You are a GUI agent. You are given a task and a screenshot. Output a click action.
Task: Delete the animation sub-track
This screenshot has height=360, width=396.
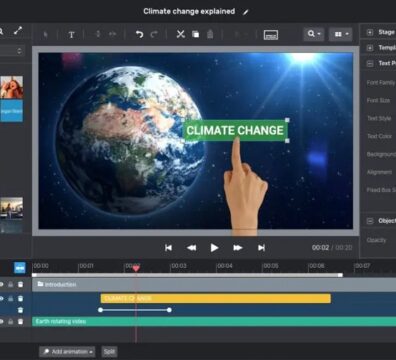click(x=20, y=310)
